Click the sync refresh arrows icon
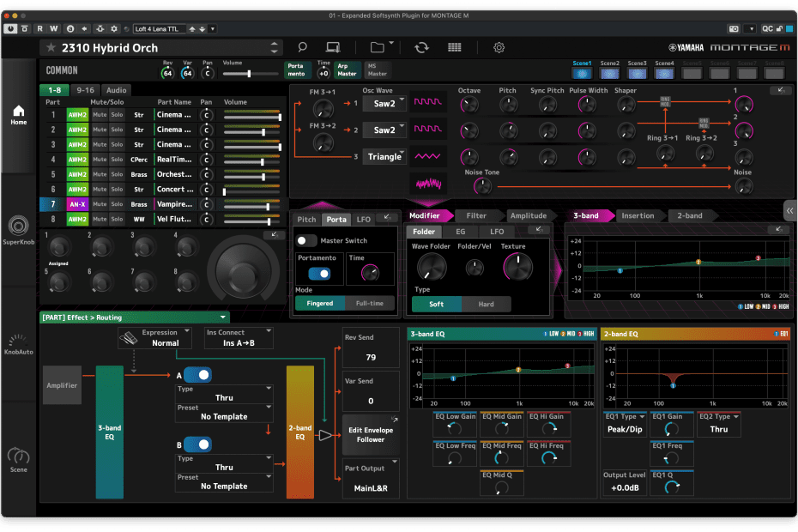798x532 pixels. [x=421, y=47]
